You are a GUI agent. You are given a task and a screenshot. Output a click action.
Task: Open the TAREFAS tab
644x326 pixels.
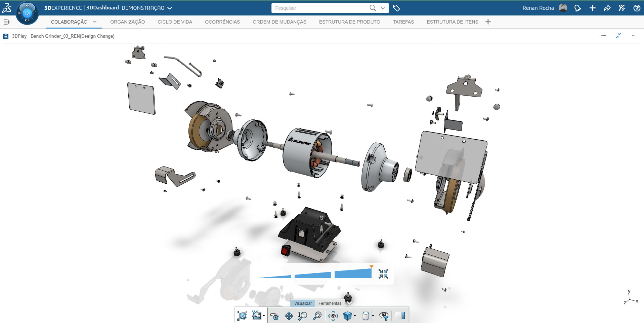403,22
